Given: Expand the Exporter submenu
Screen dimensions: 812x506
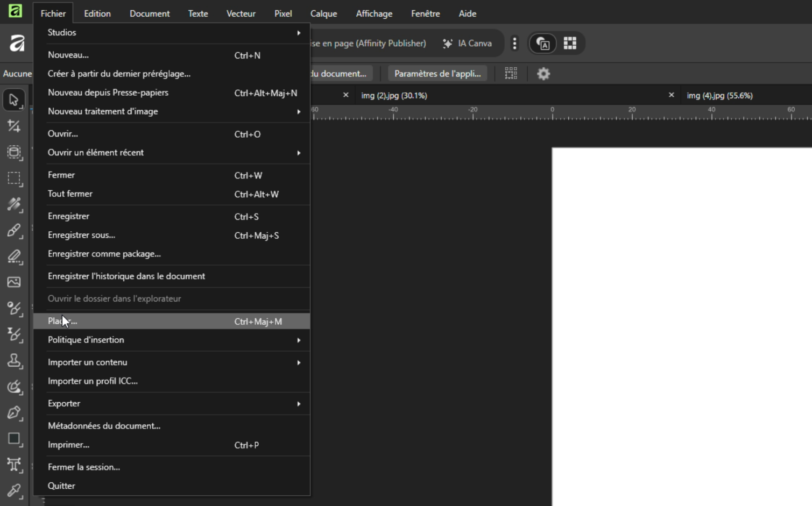Looking at the screenshot, I should (x=172, y=404).
